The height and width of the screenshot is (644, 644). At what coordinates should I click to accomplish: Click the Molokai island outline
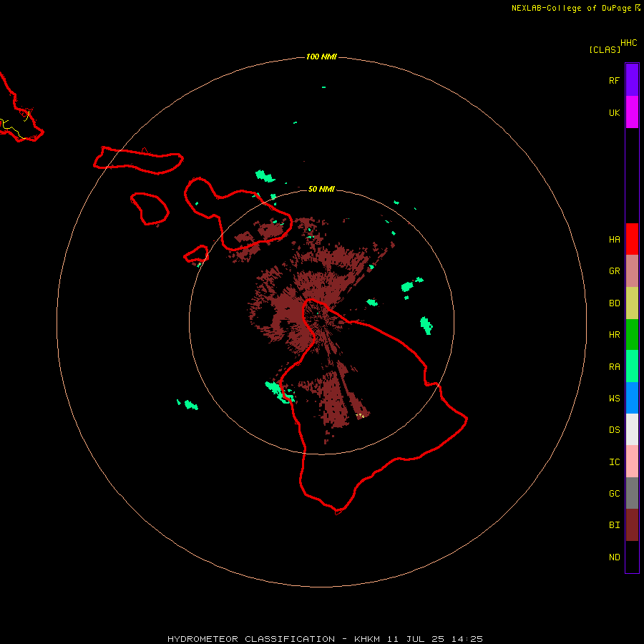coord(138,160)
